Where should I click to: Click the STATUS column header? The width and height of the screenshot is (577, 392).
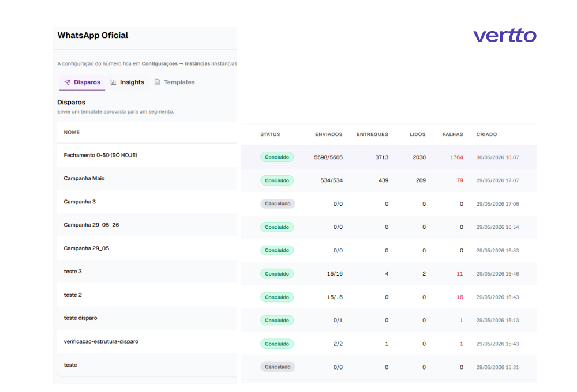coord(270,134)
